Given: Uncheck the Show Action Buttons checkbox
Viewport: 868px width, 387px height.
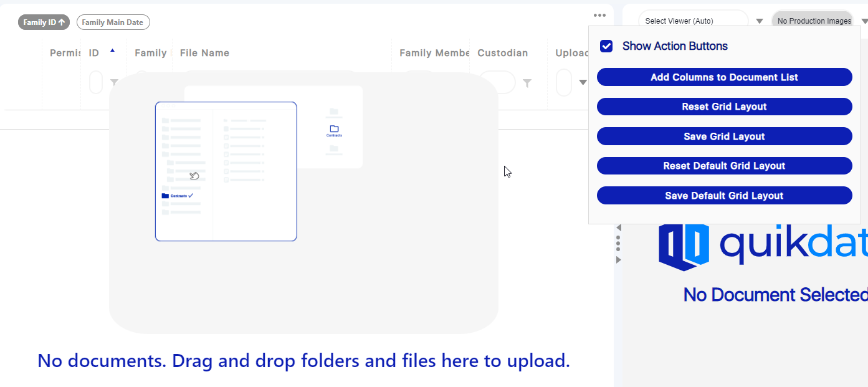Looking at the screenshot, I should pos(606,45).
